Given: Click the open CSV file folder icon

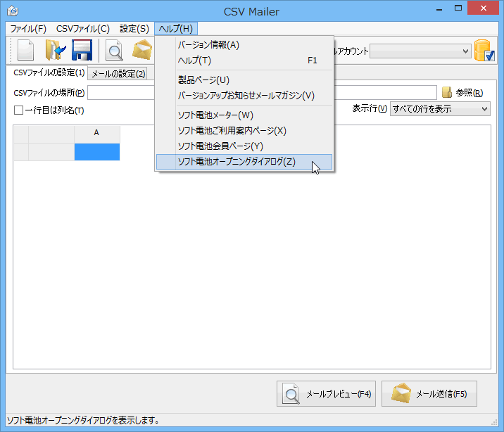Looking at the screenshot, I should [x=55, y=51].
